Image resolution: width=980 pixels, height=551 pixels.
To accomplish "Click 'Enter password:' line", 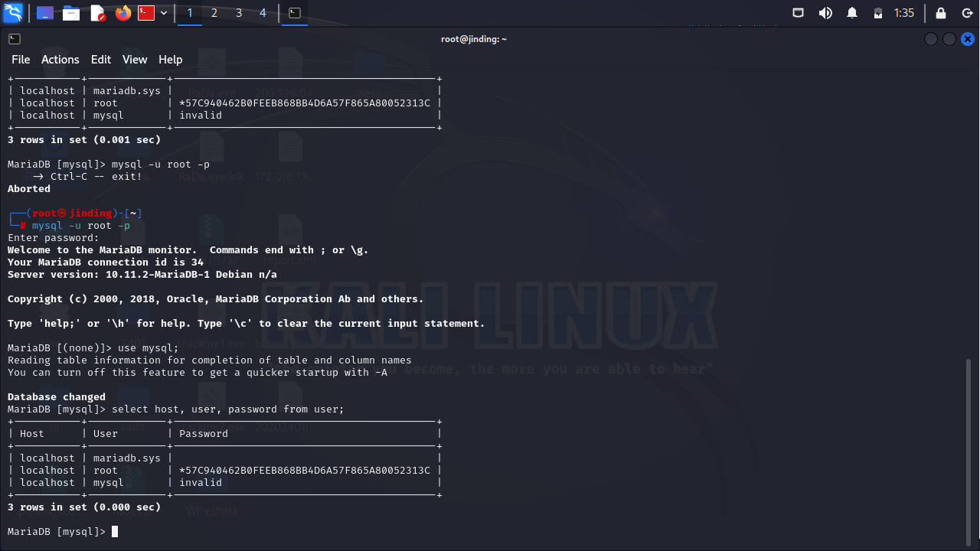I will 54,238.
